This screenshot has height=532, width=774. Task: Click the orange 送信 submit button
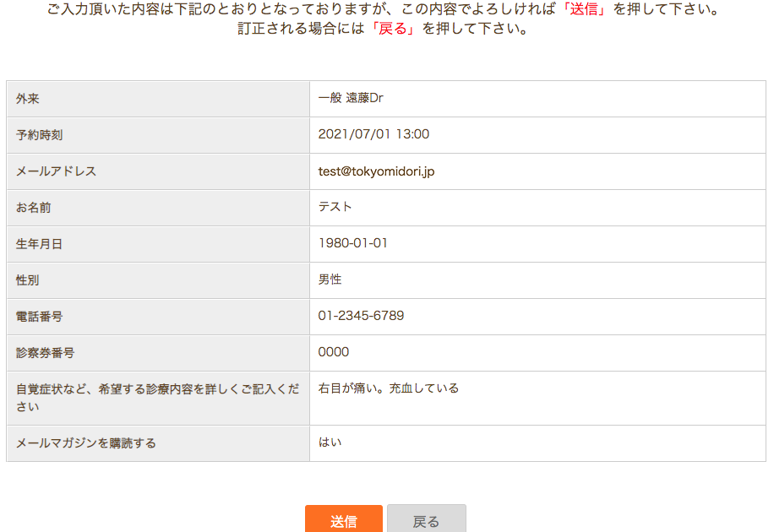[x=344, y=518]
